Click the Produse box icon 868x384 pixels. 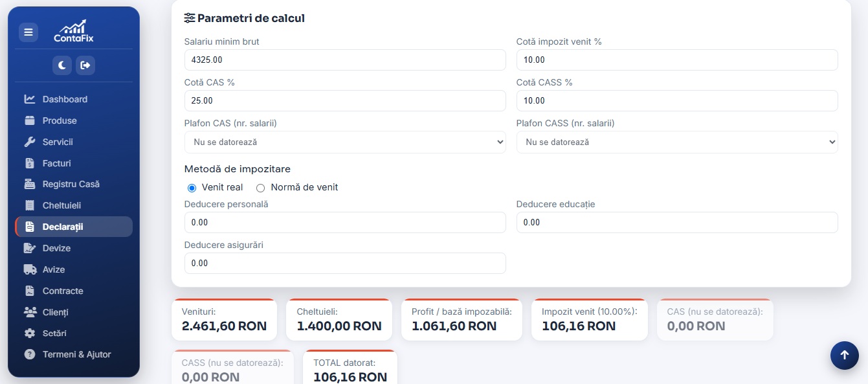30,120
